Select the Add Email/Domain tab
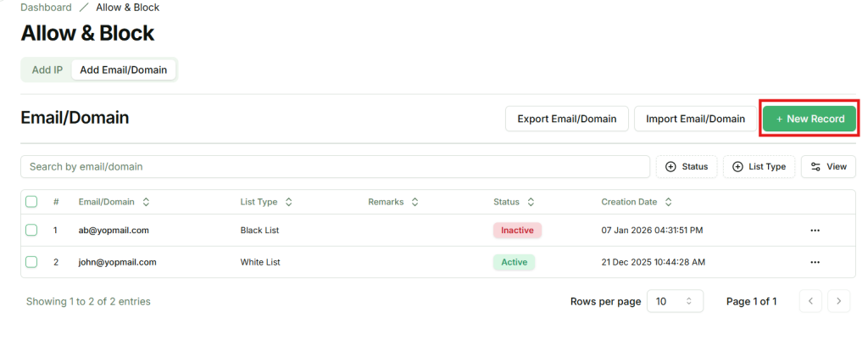Image resolution: width=868 pixels, height=351 pixels. coord(124,70)
